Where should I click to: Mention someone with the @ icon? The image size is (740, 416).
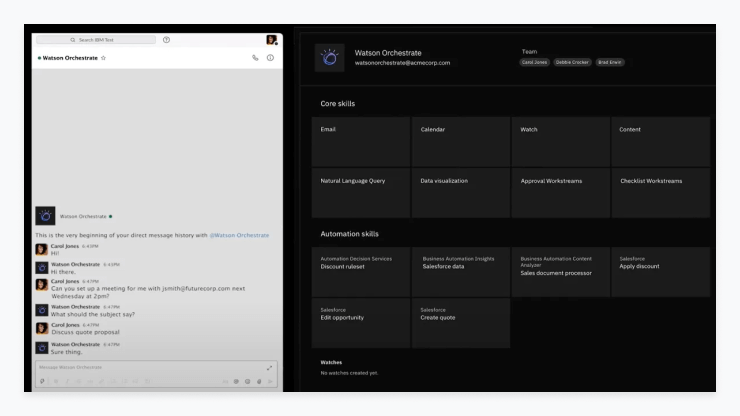point(236,381)
